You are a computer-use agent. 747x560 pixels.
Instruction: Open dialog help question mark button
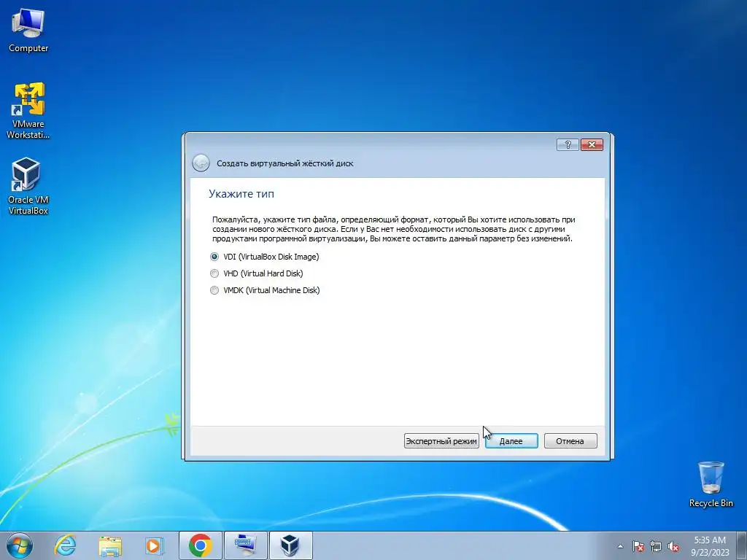pyautogui.click(x=568, y=145)
